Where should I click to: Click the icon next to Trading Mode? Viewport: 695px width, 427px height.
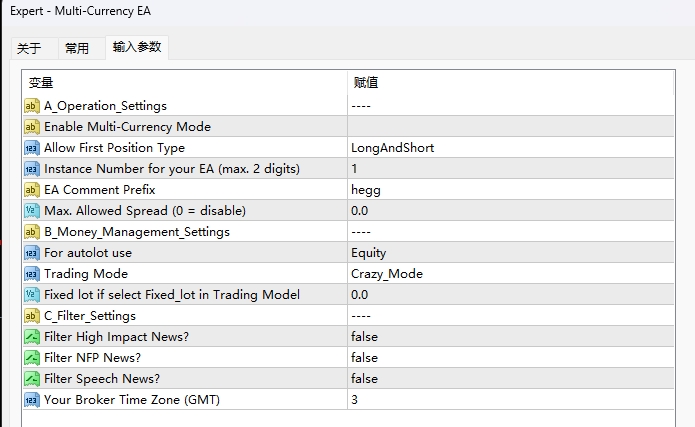click(x=31, y=274)
